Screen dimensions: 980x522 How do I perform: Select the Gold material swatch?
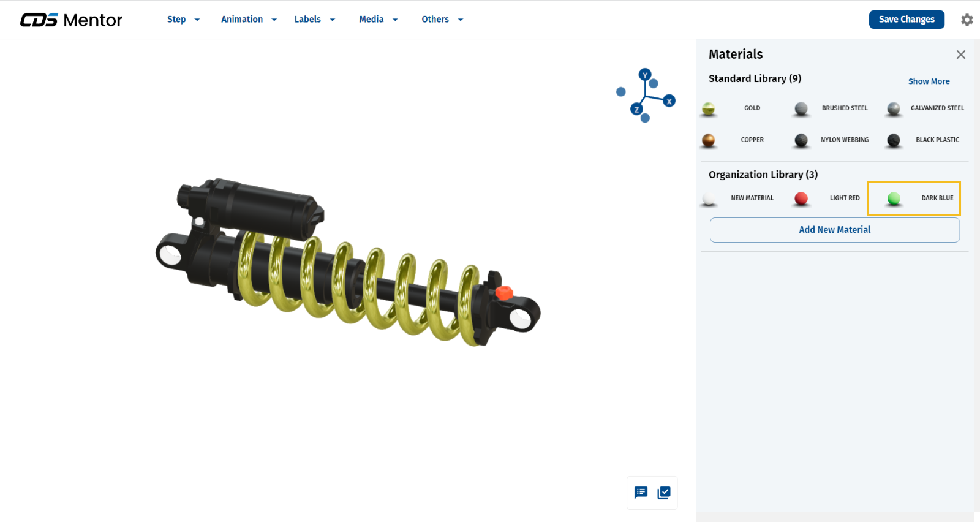click(x=709, y=108)
